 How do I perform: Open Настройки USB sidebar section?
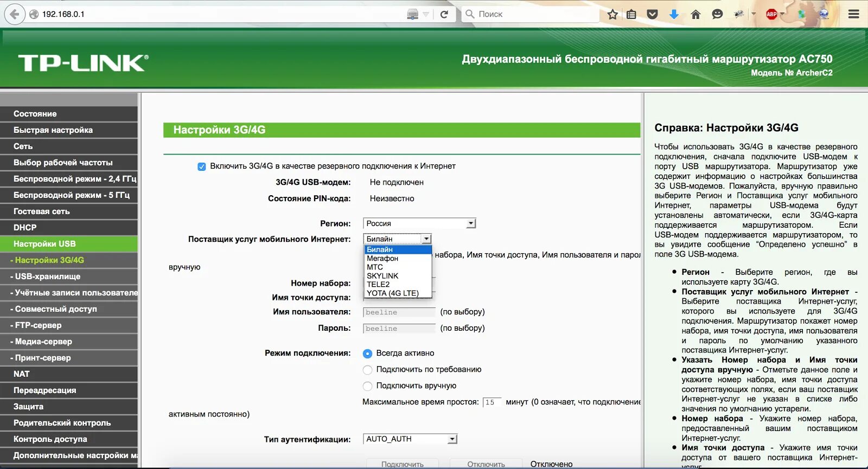pos(69,244)
